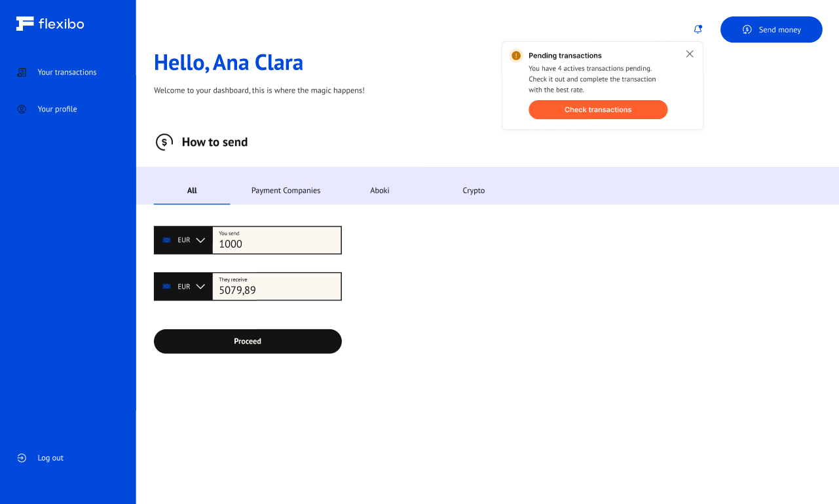Image resolution: width=839 pixels, height=504 pixels.
Task: Click the orange pending warning icon
Action: [x=516, y=56]
